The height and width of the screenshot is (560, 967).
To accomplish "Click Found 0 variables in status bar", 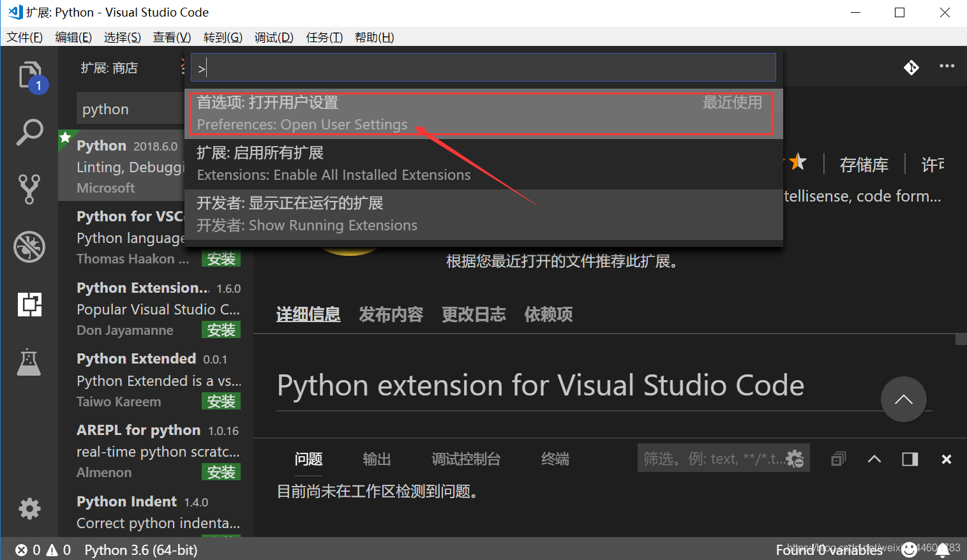I will (x=828, y=550).
